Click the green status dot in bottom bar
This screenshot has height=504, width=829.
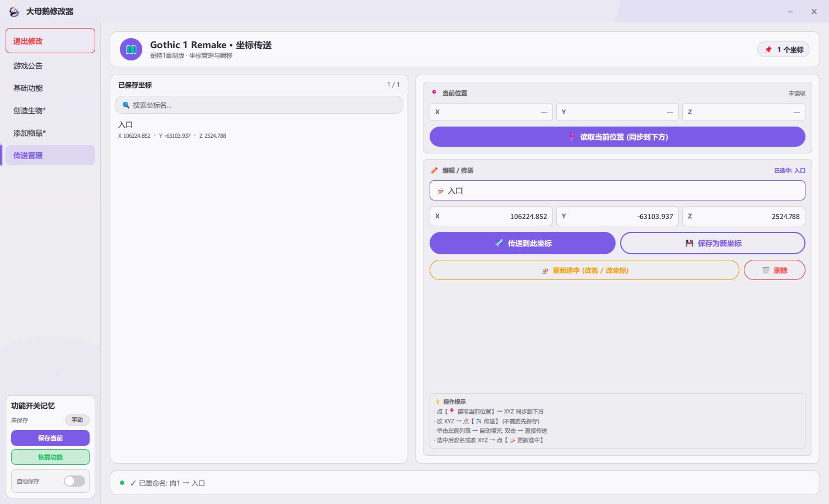(x=122, y=483)
